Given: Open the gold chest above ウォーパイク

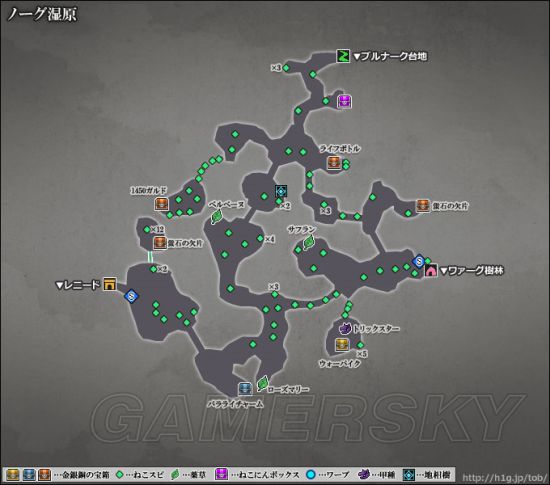Looking at the screenshot, I should 342,345.
